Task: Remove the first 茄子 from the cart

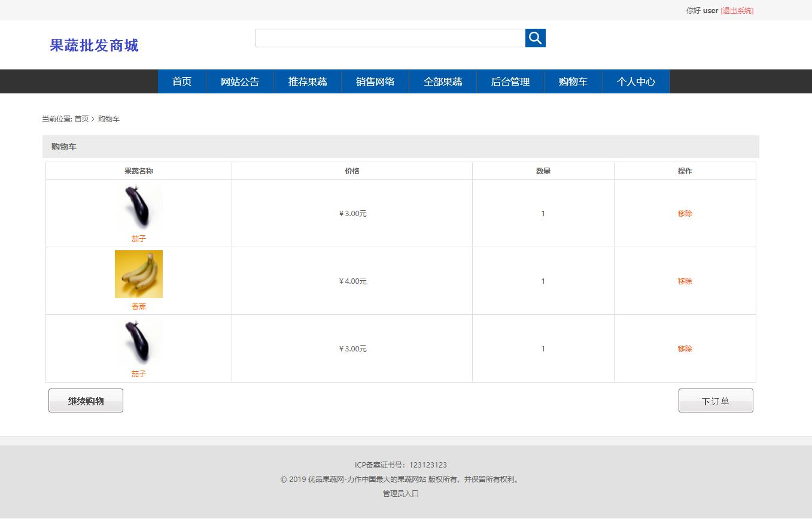Action: click(685, 213)
